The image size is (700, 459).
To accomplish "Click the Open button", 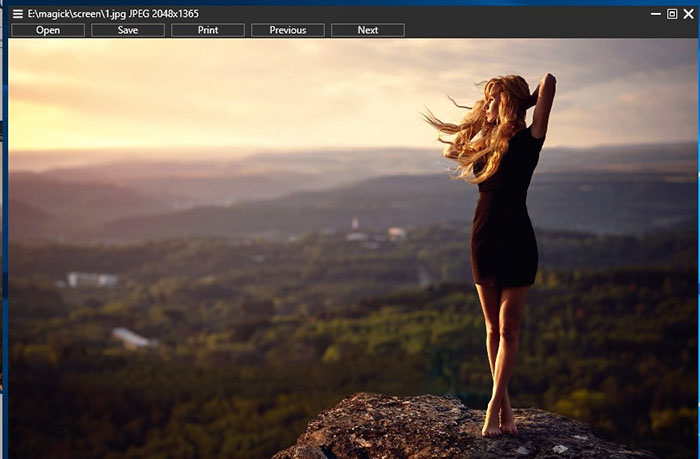I will [x=48, y=30].
